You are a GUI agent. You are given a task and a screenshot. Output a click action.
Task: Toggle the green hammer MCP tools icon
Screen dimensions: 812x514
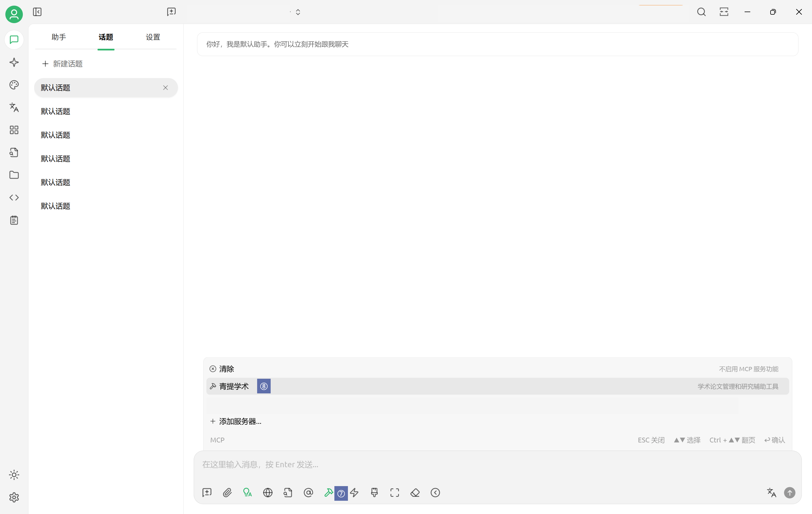[328, 492]
